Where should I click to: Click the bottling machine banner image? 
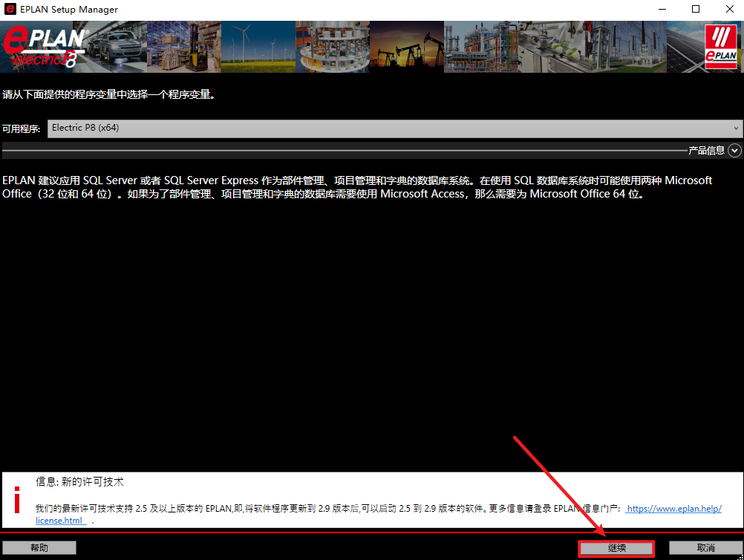tap(332, 46)
